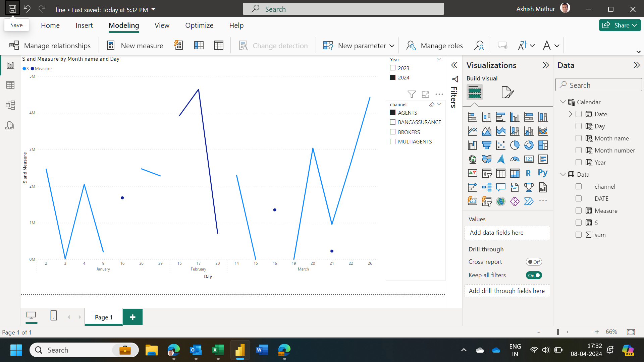Image resolution: width=644 pixels, height=362 pixels.
Task: Click the Save icon in title bar
Action: pos(12,9)
